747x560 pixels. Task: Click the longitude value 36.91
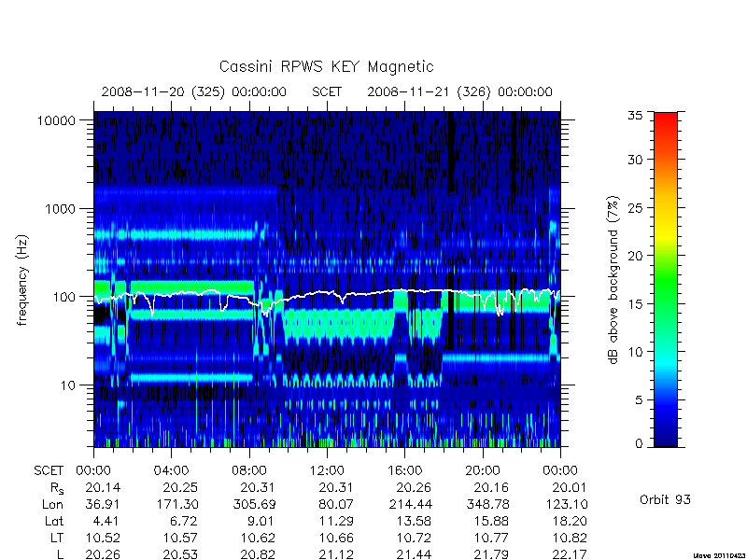tap(103, 504)
